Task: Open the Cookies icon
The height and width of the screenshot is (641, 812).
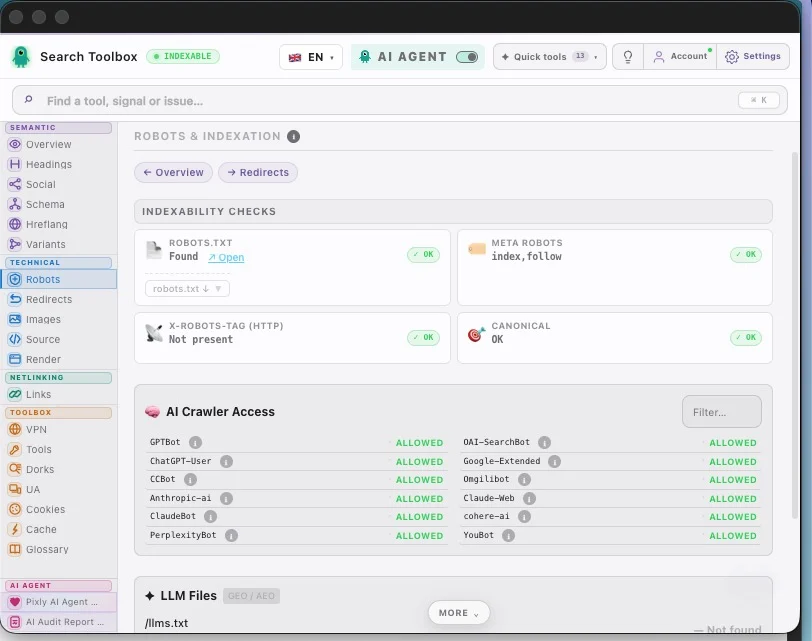Action: [15, 509]
